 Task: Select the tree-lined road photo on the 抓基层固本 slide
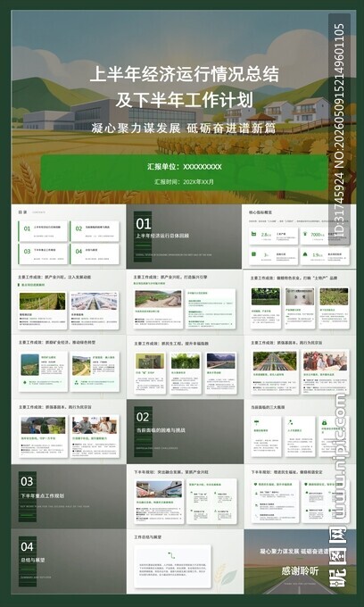(275, 361)
